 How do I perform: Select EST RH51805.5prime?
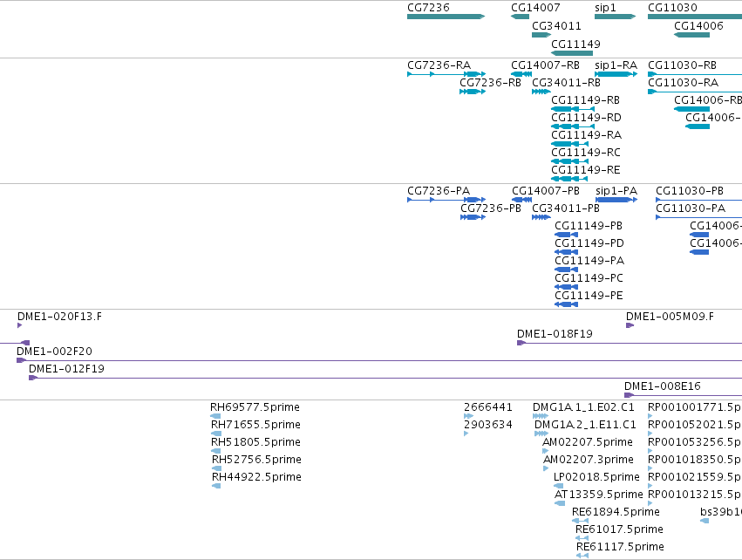[x=216, y=451]
